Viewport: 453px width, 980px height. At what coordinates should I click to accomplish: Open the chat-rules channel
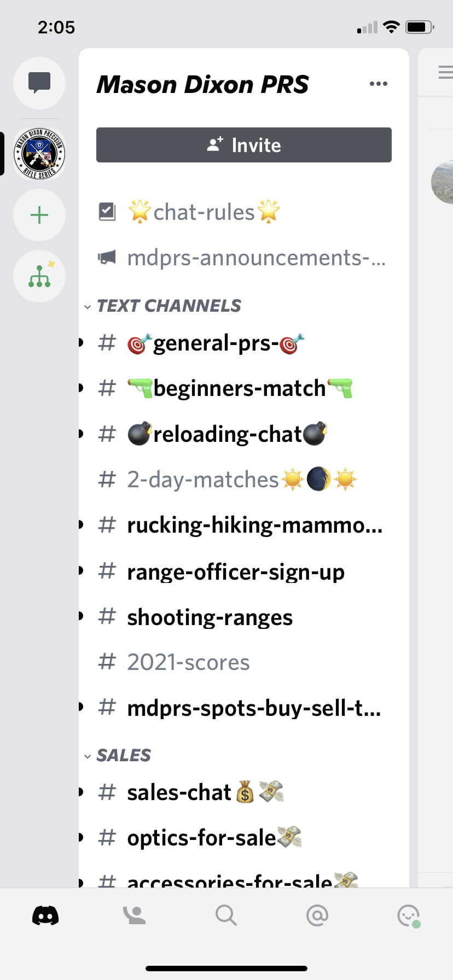tap(244, 212)
